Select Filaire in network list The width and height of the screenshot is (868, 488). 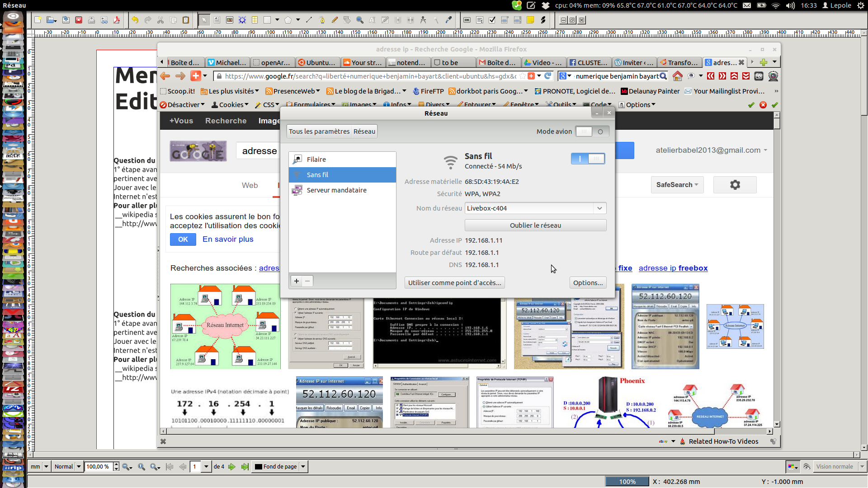[316, 160]
